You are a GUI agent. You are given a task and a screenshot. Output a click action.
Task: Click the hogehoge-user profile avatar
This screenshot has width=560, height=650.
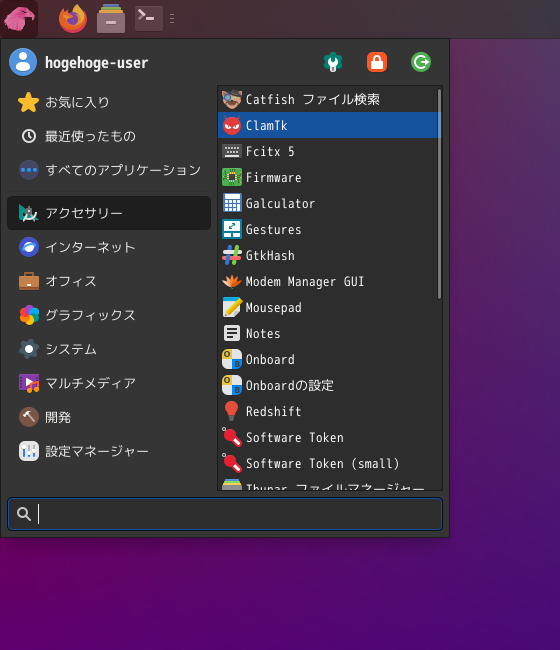[23, 62]
